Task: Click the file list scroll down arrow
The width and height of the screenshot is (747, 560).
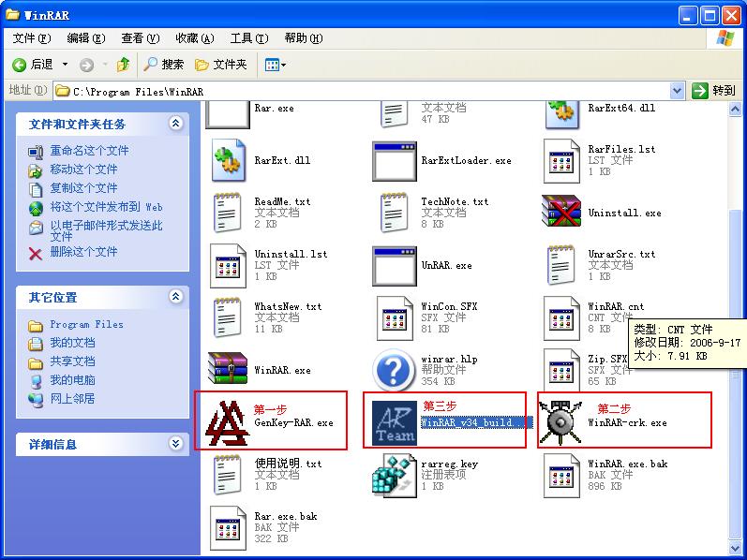Action: click(x=735, y=548)
